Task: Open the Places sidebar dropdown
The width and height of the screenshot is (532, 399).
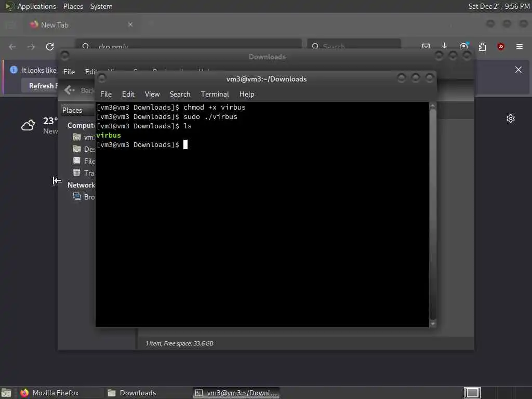Action: [78, 110]
